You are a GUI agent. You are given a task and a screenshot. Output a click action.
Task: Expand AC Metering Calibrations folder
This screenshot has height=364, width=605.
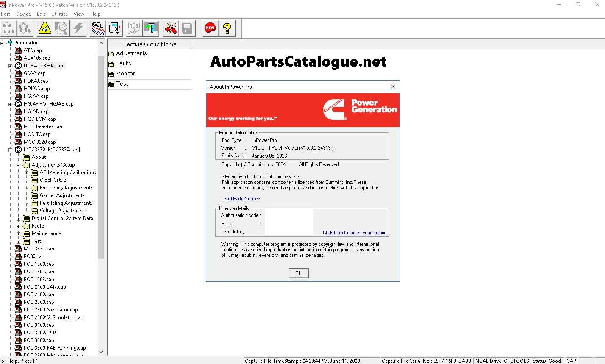pos(27,173)
